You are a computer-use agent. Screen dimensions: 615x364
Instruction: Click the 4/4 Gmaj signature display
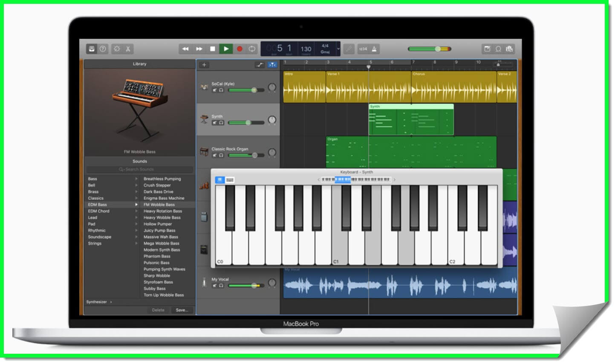click(325, 49)
